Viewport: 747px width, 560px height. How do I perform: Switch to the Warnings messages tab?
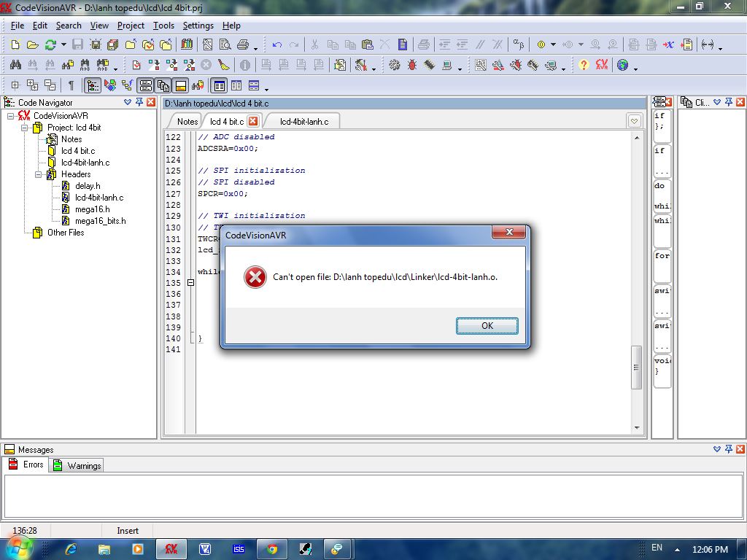(x=77, y=465)
